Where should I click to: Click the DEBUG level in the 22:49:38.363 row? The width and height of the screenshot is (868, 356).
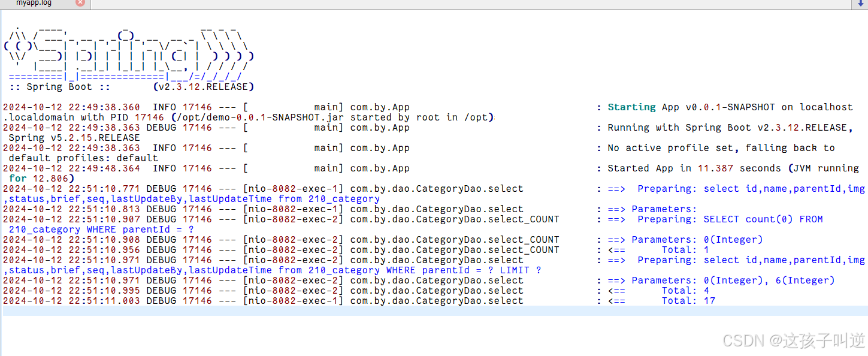162,128
